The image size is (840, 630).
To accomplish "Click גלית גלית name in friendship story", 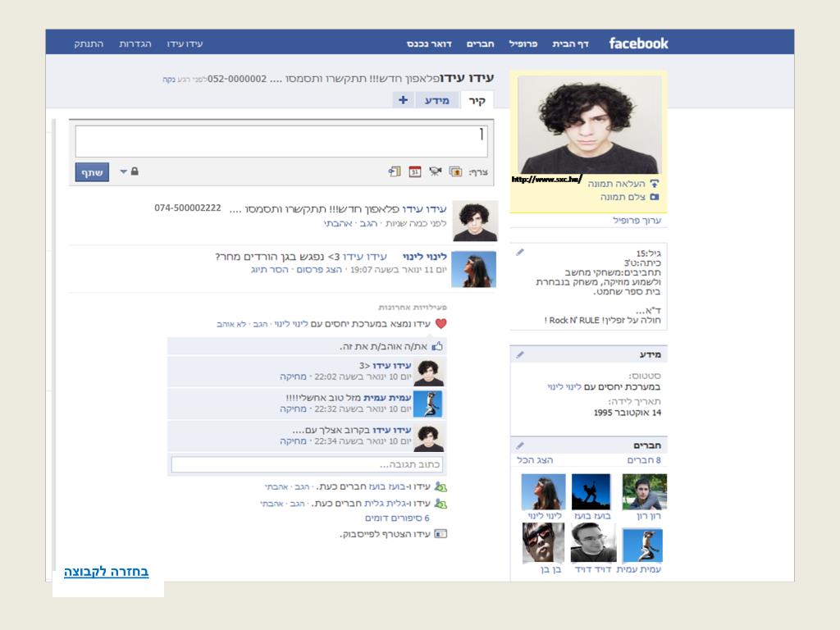I will (386, 504).
